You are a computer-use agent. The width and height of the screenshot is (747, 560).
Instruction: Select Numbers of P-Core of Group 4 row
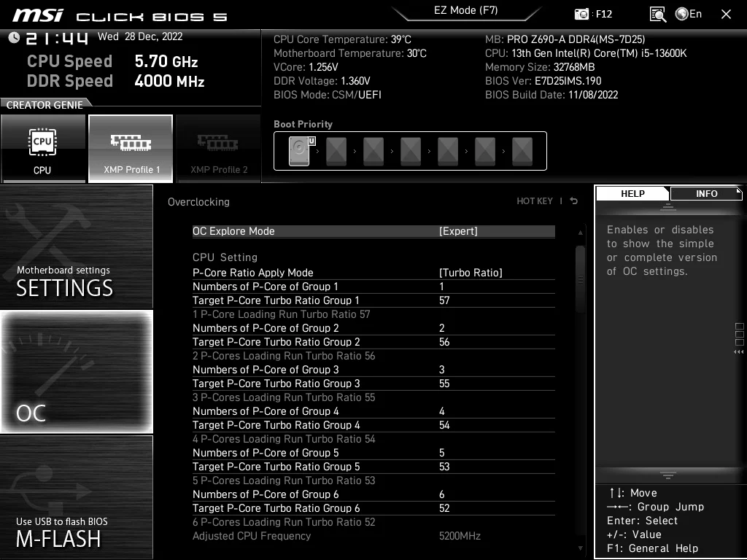pyautogui.click(x=373, y=411)
